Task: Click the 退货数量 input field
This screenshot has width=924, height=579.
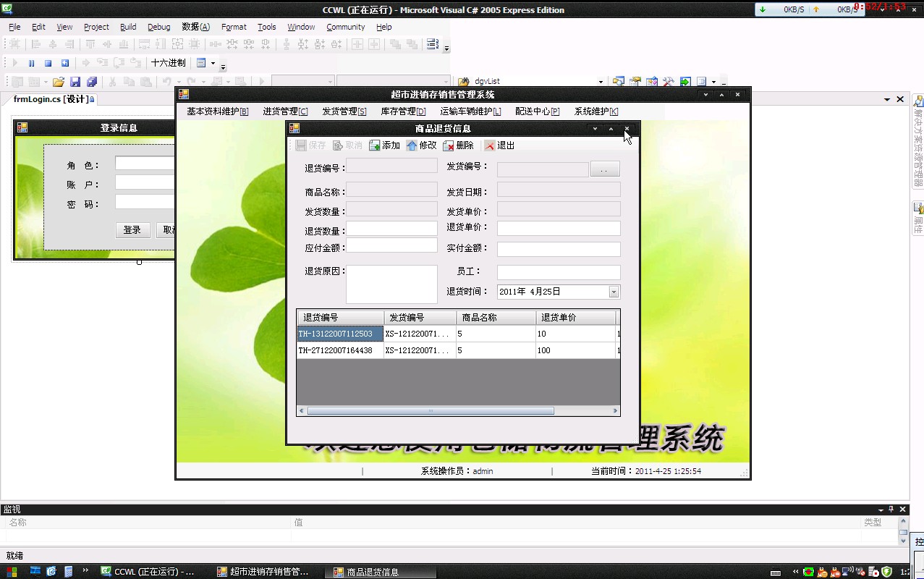Action: [391, 229]
